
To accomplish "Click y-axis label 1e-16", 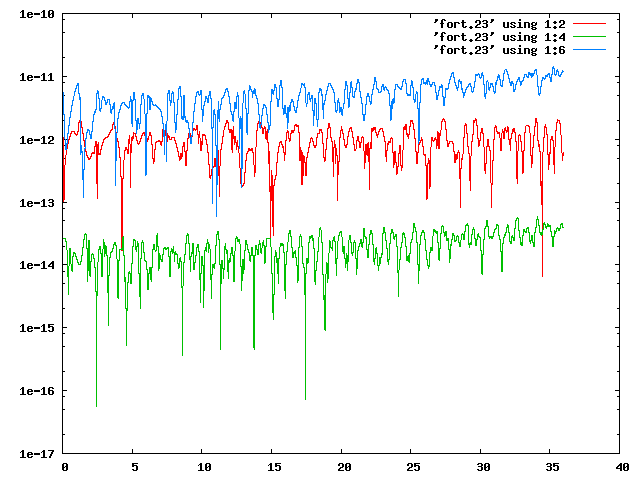I will pyautogui.click(x=37, y=391).
